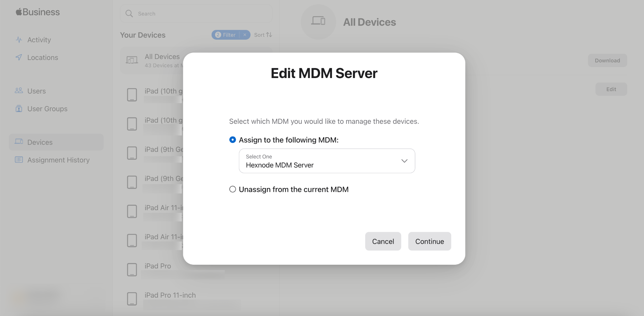The image size is (644, 316).
Task: Click the Locations arrow icon
Action: coord(19,57)
